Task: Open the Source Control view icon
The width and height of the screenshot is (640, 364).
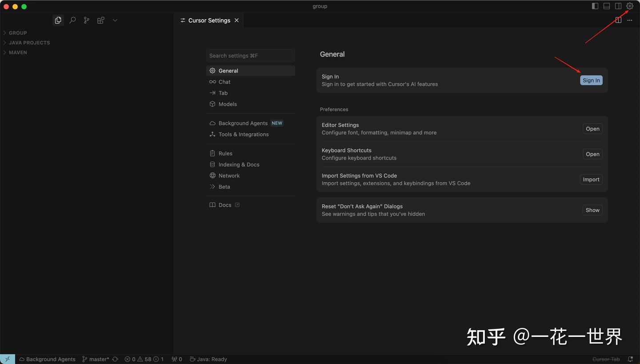Action: (86, 20)
